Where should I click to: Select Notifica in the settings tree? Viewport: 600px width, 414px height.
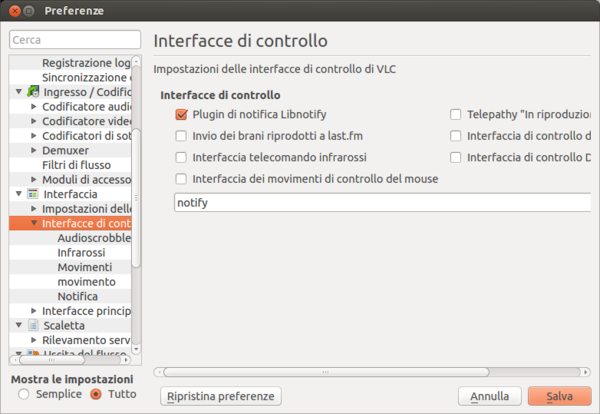[77, 297]
